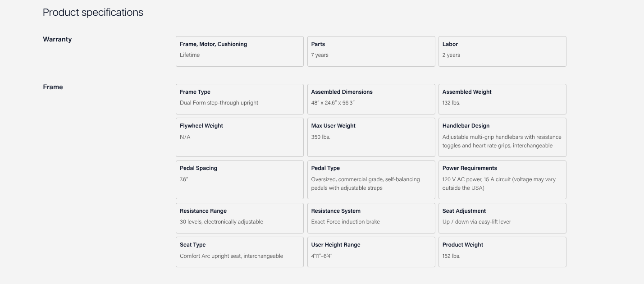Select the Power Requirements card
644x284 pixels.
pos(502,179)
